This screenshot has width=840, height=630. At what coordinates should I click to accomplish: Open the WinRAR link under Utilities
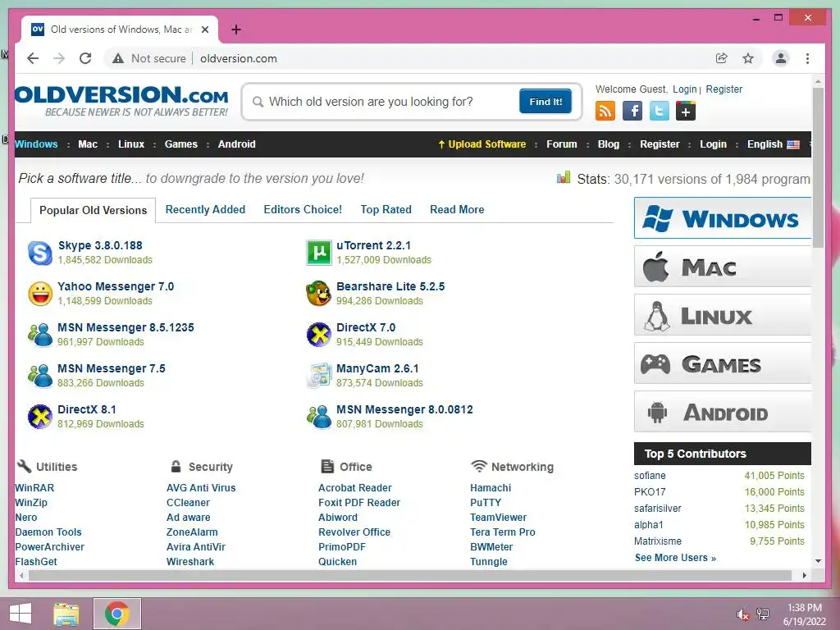click(x=34, y=487)
